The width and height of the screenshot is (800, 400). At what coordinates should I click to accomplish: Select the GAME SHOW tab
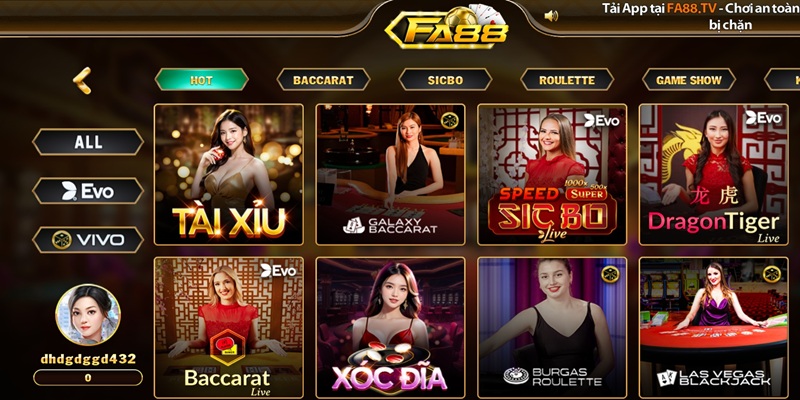[689, 80]
